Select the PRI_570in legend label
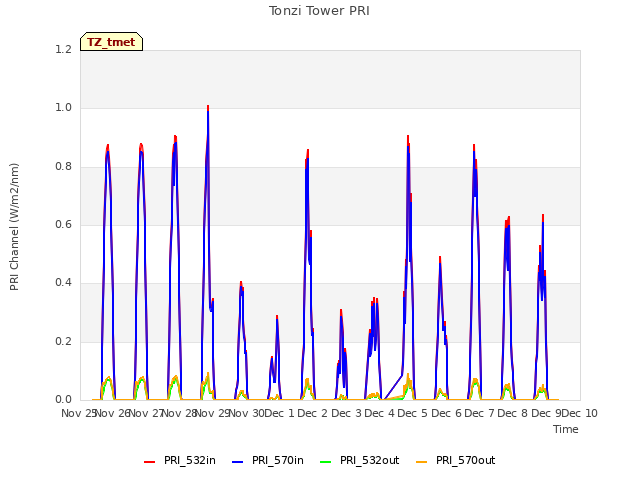640x480 pixels. tap(278, 460)
